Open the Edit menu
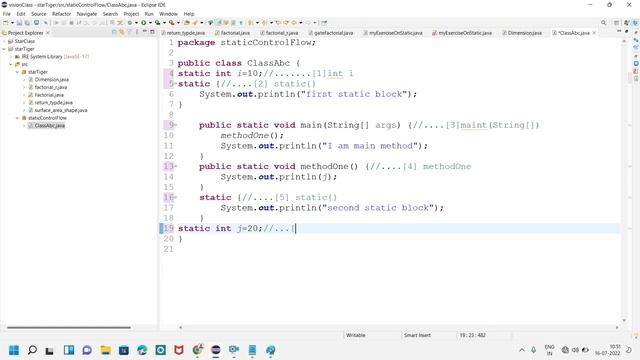Viewport: 640px width, 360px height. tap(21, 14)
